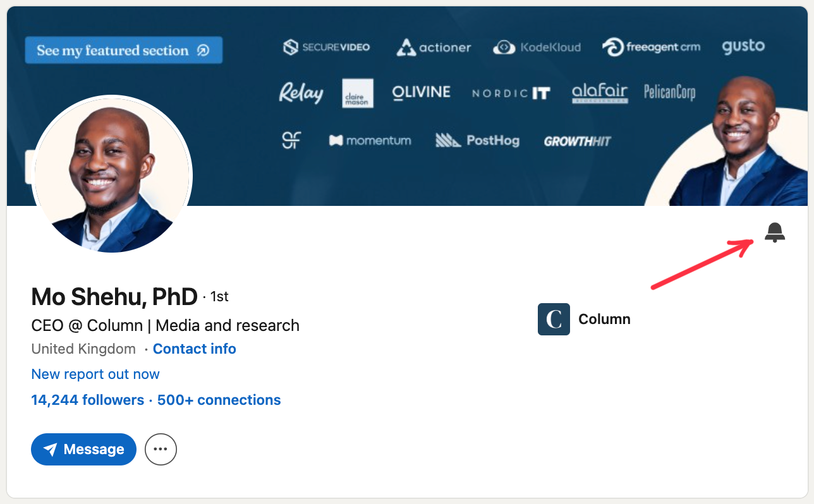
Task: Click 'See my featured section' banner button
Action: click(123, 51)
